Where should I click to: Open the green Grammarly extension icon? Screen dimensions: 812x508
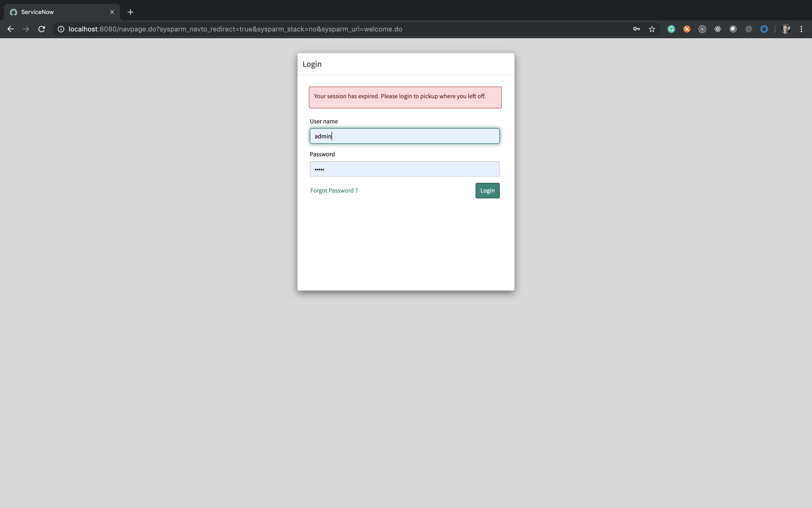[x=671, y=29]
